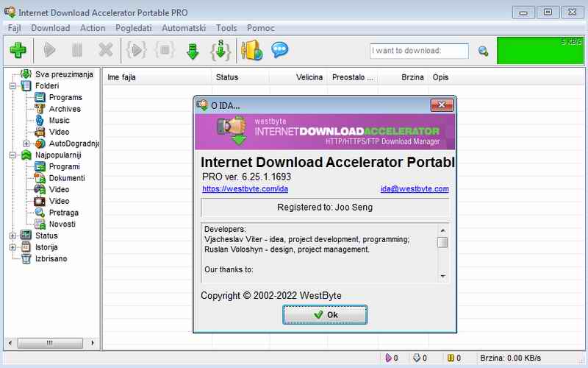
Task: Expand the AutoDogradnja tree node
Action: click(26, 144)
